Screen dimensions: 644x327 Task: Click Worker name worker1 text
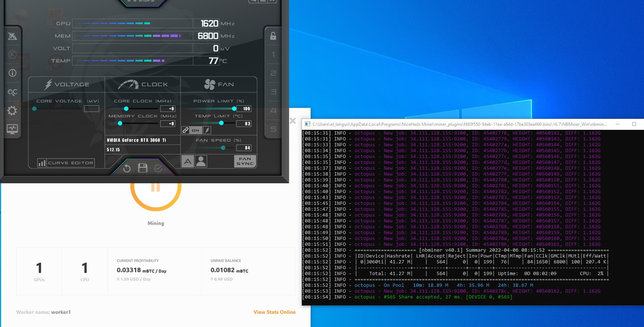[43, 312]
